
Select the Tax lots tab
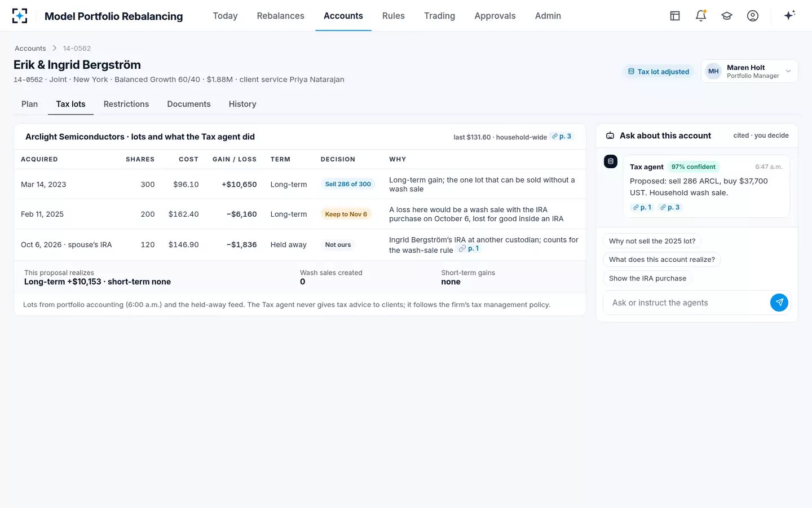tap(70, 104)
